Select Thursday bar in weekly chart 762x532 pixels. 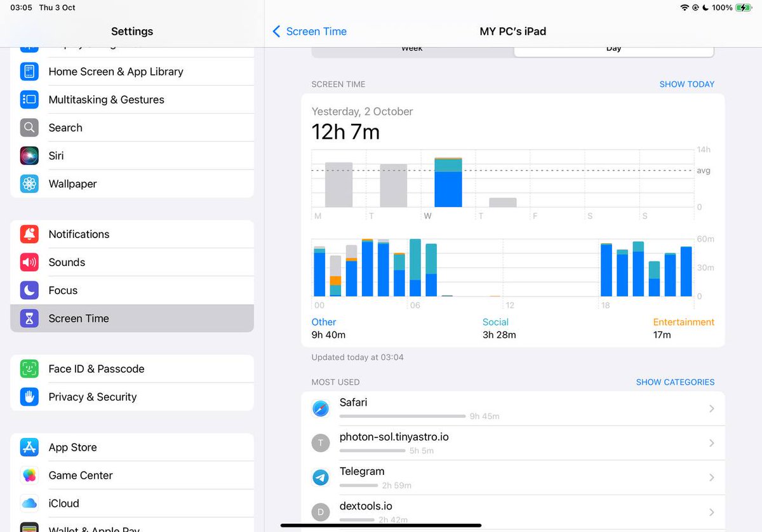pyautogui.click(x=503, y=203)
